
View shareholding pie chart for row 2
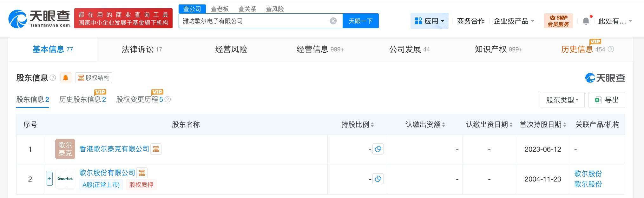pos(378,179)
